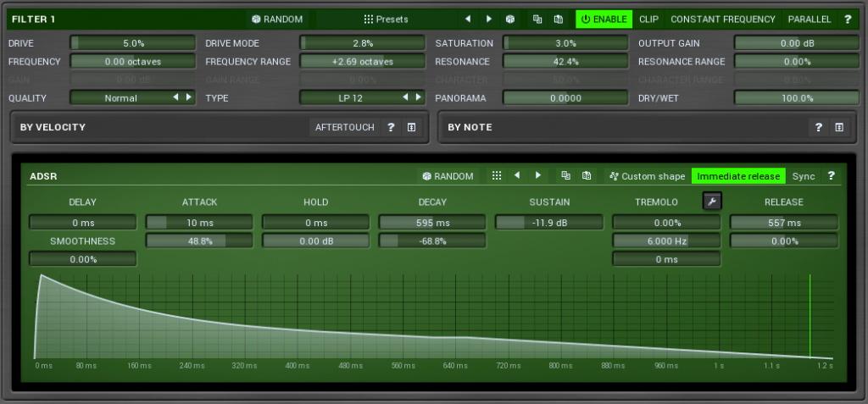This screenshot has height=404, width=868.
Task: Open the Filter 1 Presets menu
Action: (x=386, y=19)
